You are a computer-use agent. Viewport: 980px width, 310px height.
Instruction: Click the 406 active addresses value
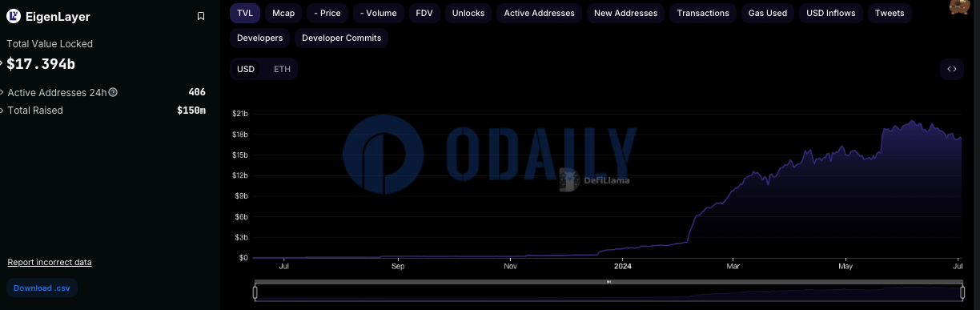(197, 92)
